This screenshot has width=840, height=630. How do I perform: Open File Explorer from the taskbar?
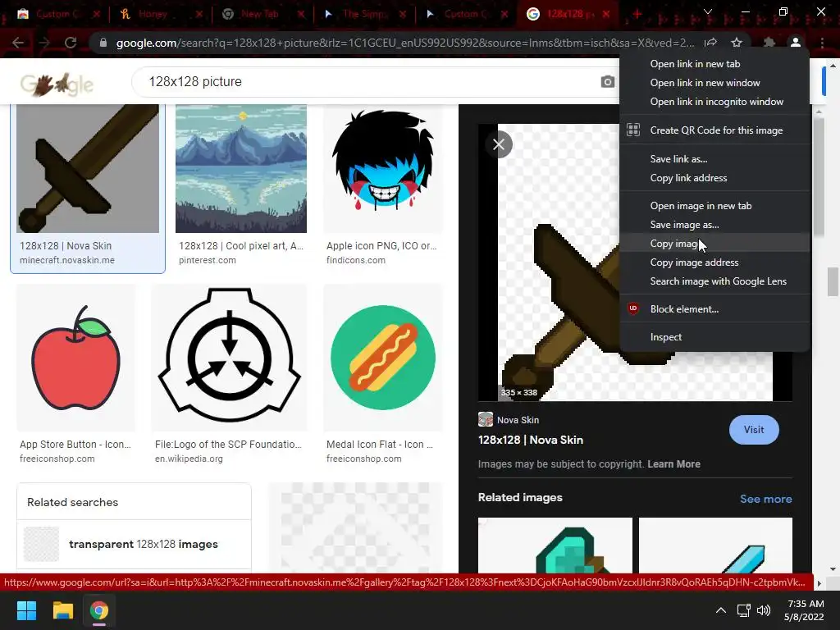pos(62,610)
